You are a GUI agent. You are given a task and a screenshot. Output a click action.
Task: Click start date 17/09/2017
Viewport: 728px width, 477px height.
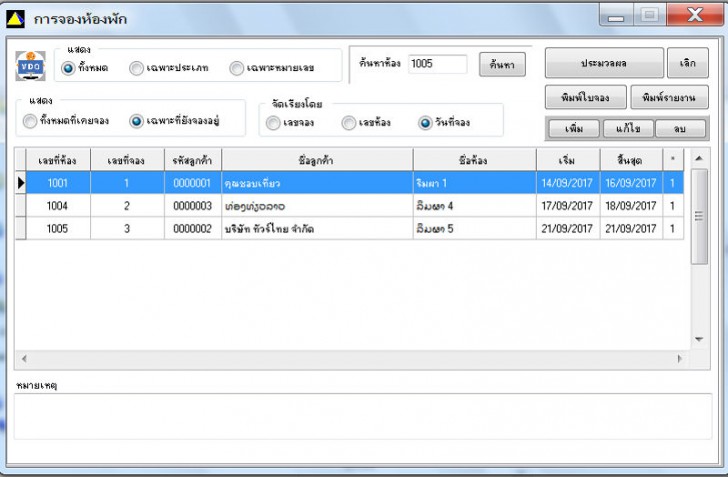tap(568, 206)
